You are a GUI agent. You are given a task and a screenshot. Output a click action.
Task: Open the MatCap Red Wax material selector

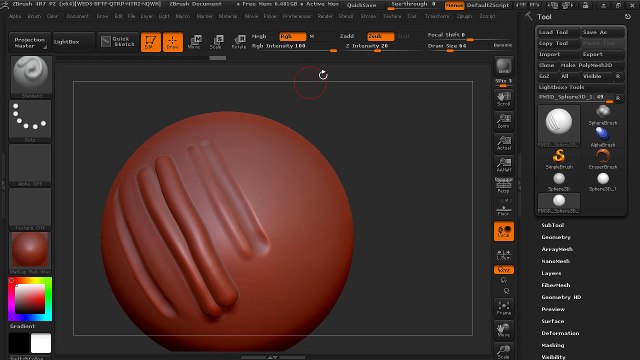pyautogui.click(x=30, y=253)
